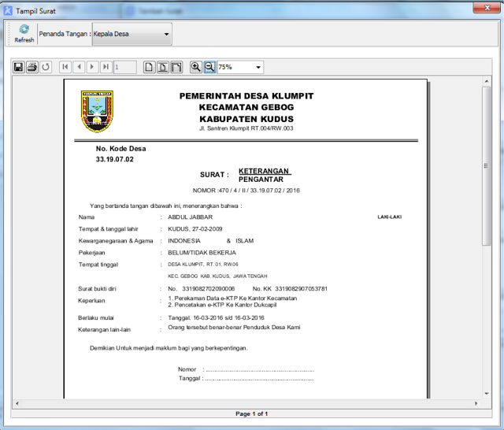The image size is (504, 430).
Task: Close the Tampil Surat window
Action: tap(487, 8)
